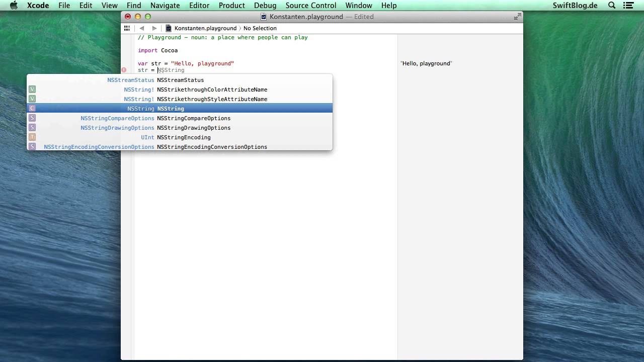Open the Help menu
Screen dimensions: 644x362
click(389, 6)
